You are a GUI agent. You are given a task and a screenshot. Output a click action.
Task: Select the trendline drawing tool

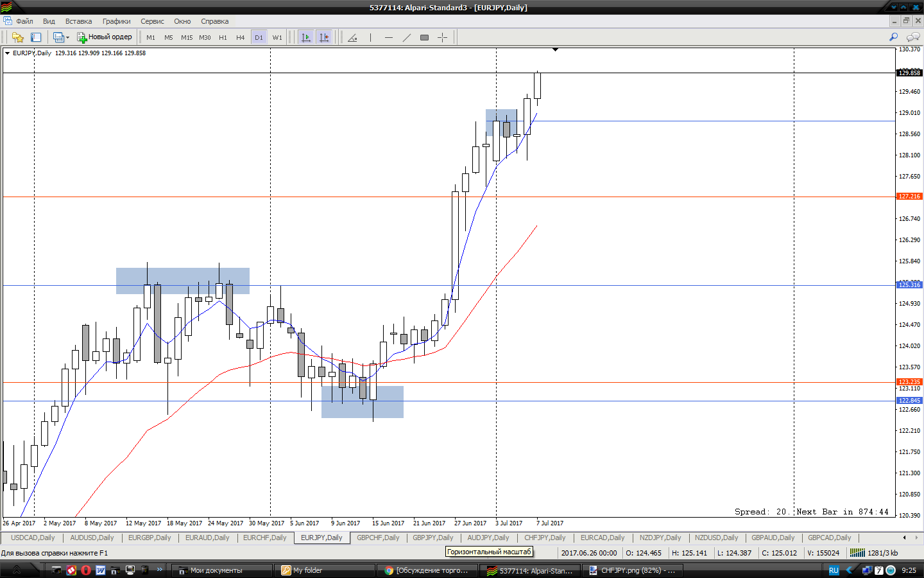pyautogui.click(x=406, y=37)
